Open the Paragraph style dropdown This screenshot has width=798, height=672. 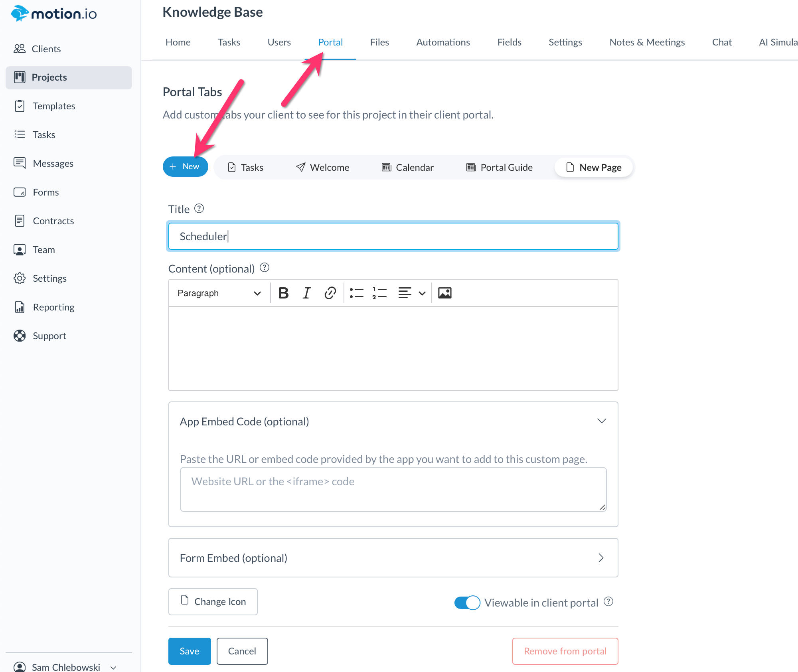click(x=219, y=293)
